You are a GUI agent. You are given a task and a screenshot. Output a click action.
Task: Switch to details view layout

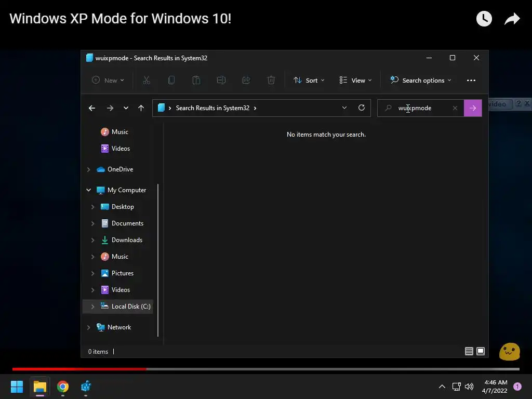pos(469,351)
